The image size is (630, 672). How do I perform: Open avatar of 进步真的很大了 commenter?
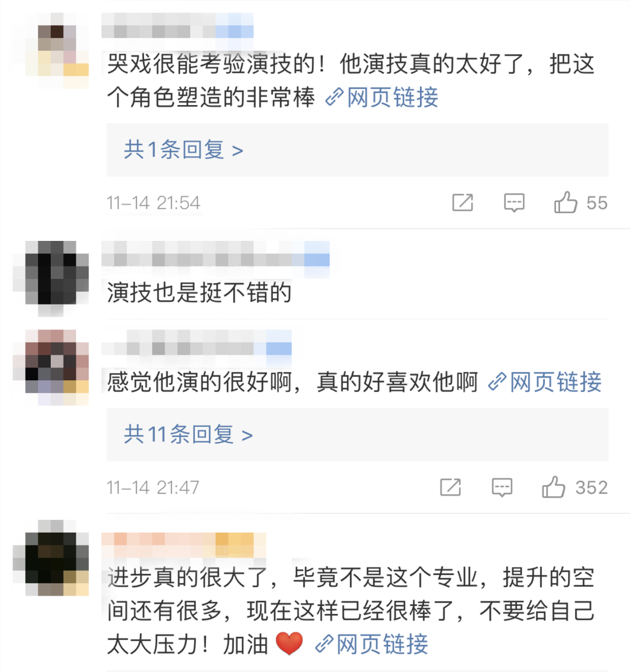click(51, 558)
